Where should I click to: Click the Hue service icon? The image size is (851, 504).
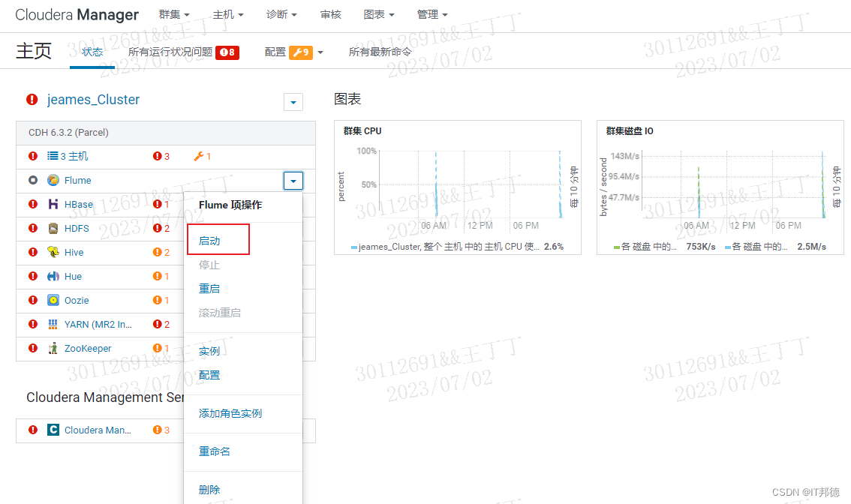click(53, 276)
